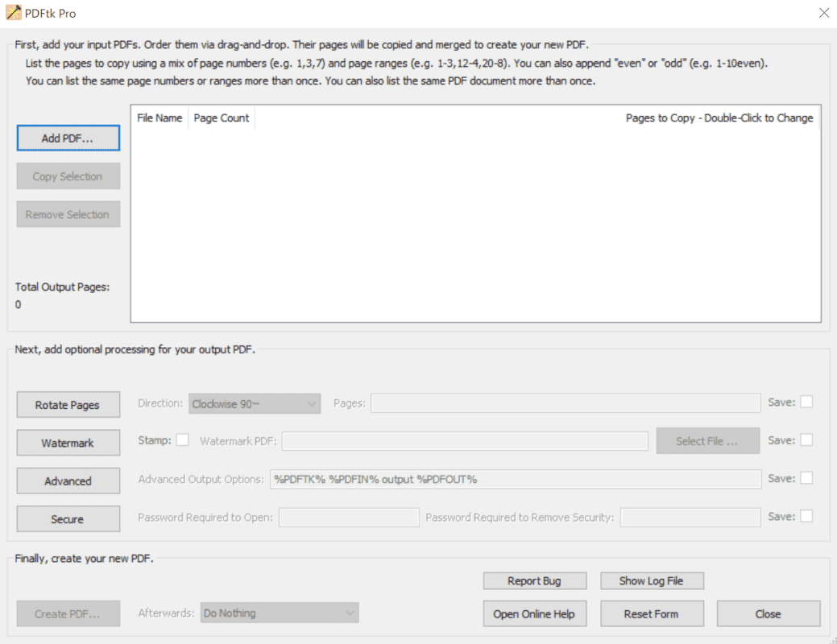The height and width of the screenshot is (644, 837).
Task: Select the File Name column header
Action: (159, 118)
